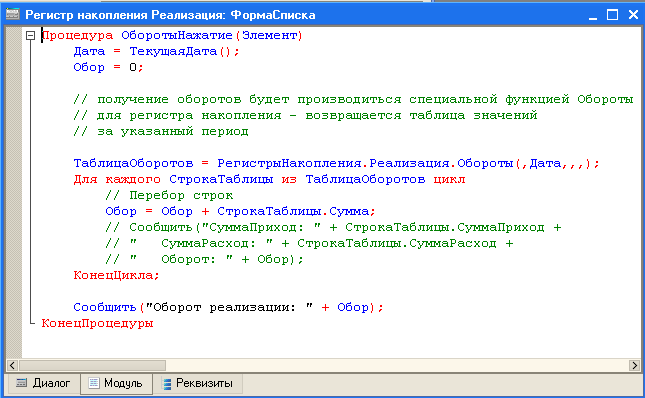Image resolution: width=645 pixels, height=398 pixels.
Task: Click the Диалог tab form icon
Action: (x=21, y=383)
